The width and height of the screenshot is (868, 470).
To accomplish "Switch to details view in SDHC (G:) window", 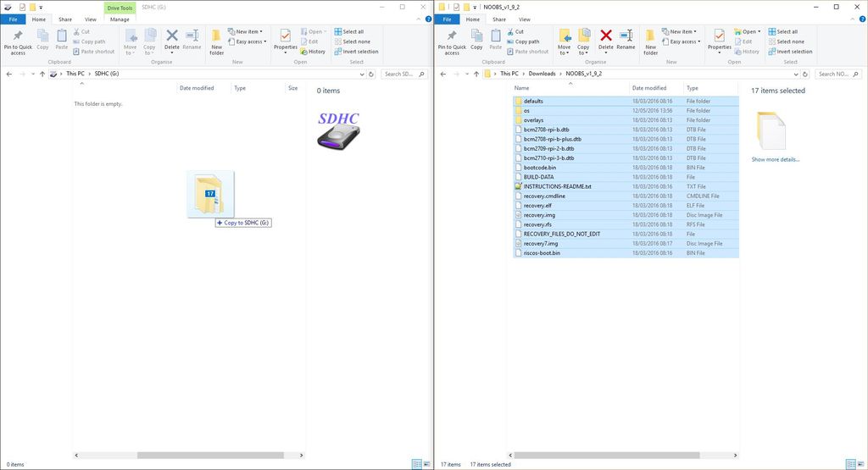I will [x=417, y=464].
